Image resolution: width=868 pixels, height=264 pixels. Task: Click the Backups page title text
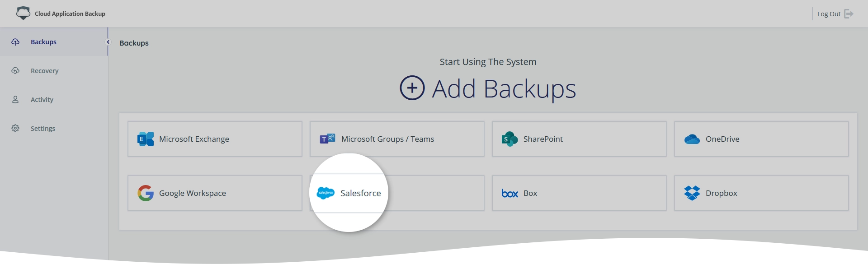134,43
